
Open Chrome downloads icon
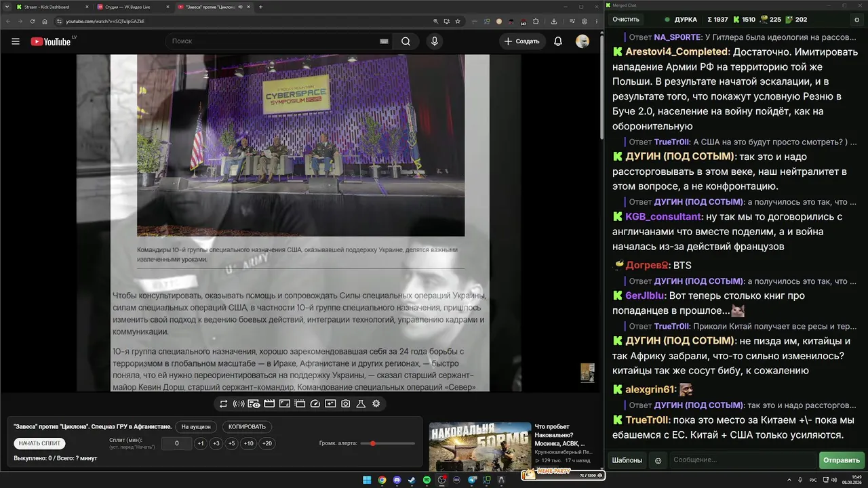point(553,21)
